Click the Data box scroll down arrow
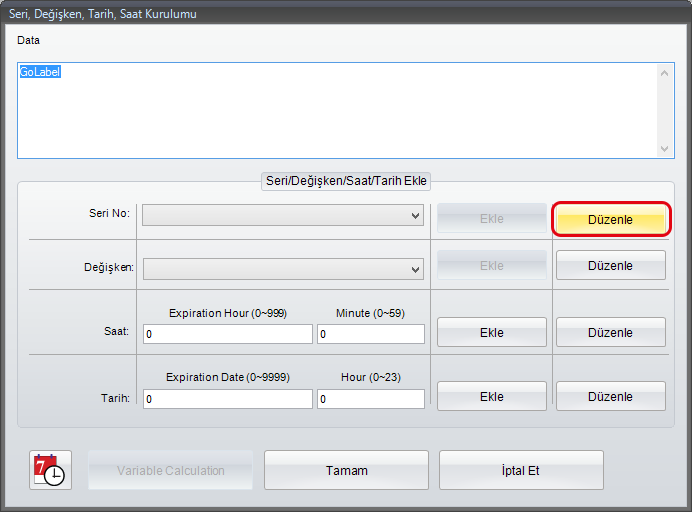The width and height of the screenshot is (692, 512). coord(666,148)
